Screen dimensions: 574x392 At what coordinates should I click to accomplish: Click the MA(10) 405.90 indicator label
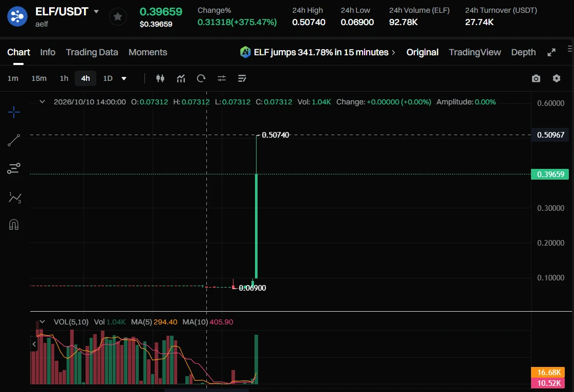(208, 322)
